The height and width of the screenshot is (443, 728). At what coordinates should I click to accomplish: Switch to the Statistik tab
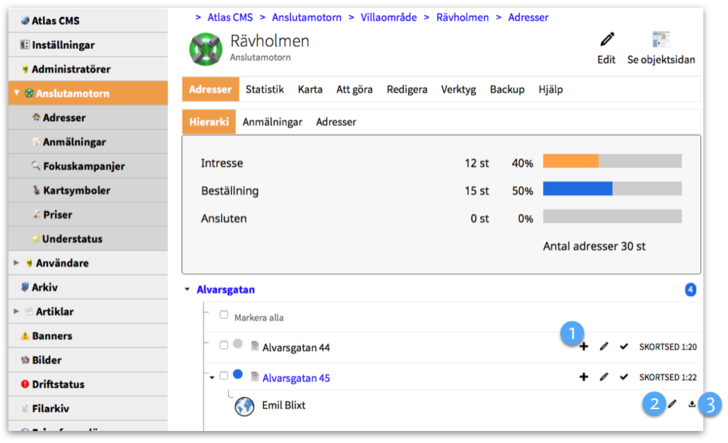point(265,89)
